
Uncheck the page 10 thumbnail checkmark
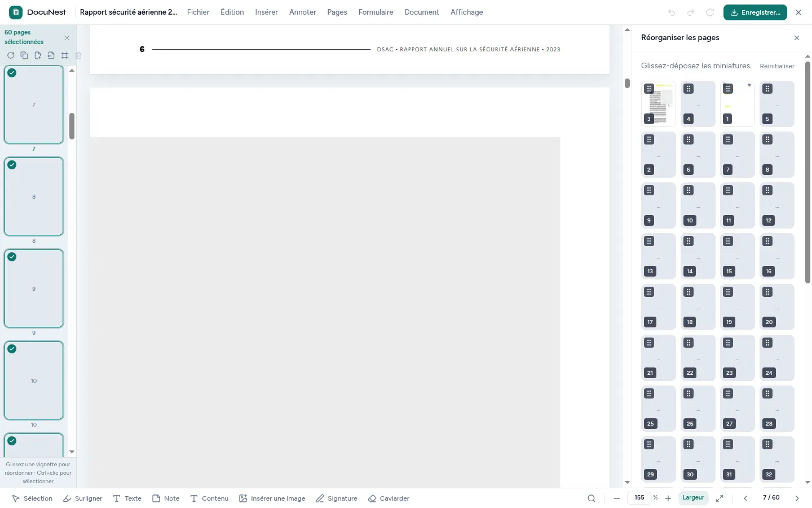click(x=12, y=349)
